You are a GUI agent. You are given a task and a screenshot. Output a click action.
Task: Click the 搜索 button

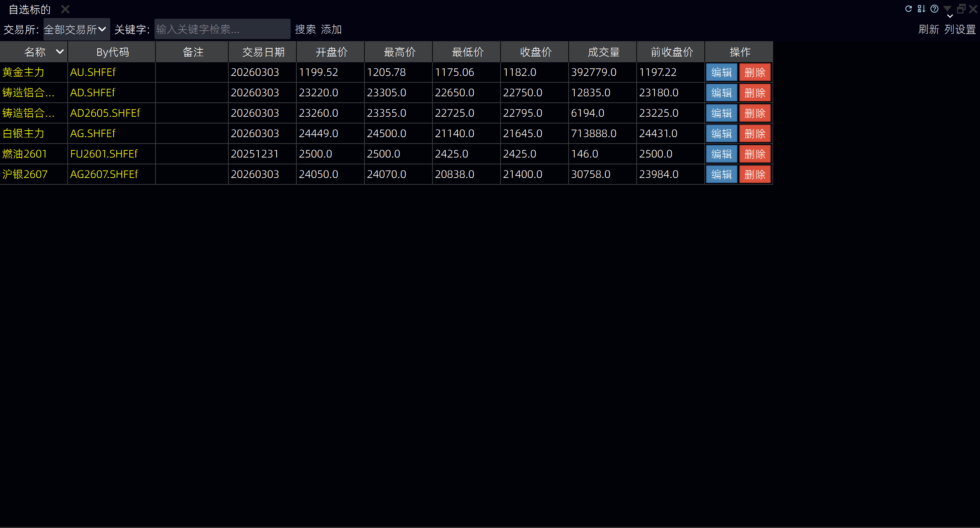(305, 29)
